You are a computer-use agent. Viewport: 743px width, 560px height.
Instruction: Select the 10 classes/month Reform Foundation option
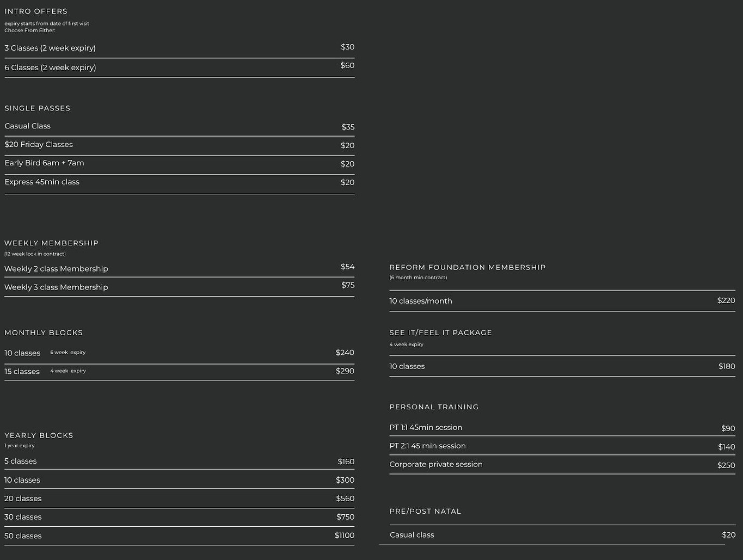(x=562, y=301)
